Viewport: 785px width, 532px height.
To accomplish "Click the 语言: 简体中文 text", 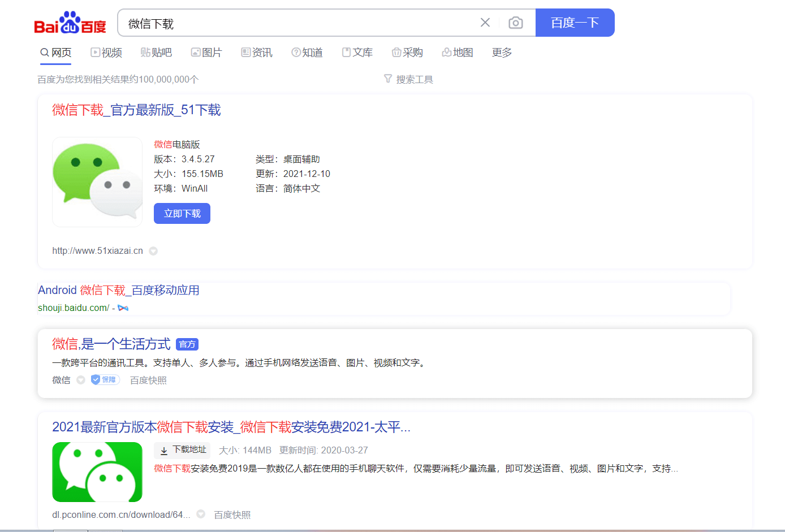I will [288, 189].
